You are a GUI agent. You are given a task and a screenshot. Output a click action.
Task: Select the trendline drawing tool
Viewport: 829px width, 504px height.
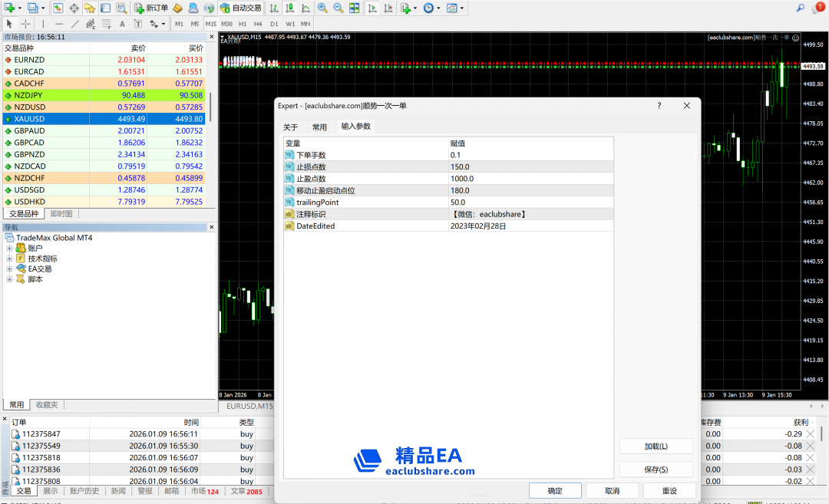coord(74,24)
